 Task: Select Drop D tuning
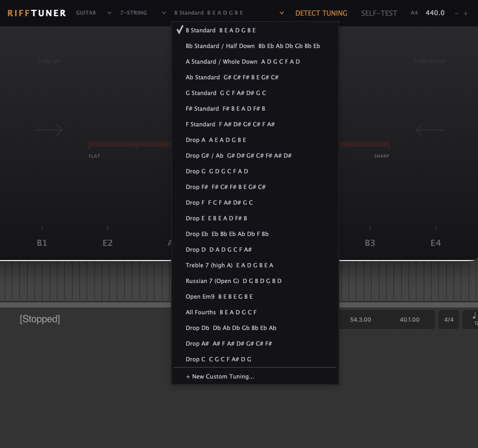point(255,250)
